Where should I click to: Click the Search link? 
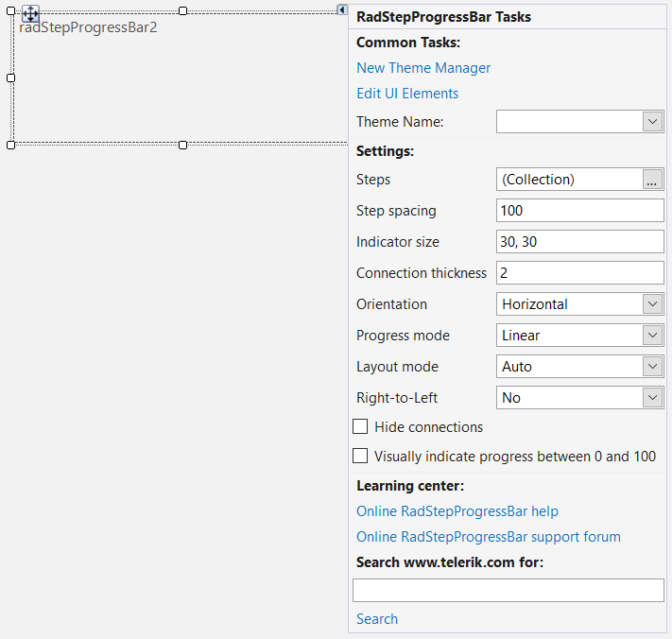point(377,619)
